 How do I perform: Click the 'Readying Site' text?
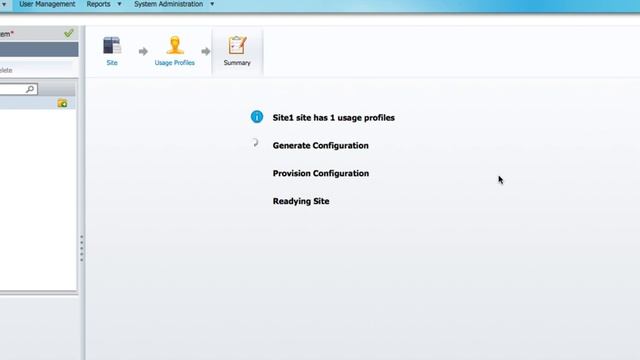coord(301,201)
